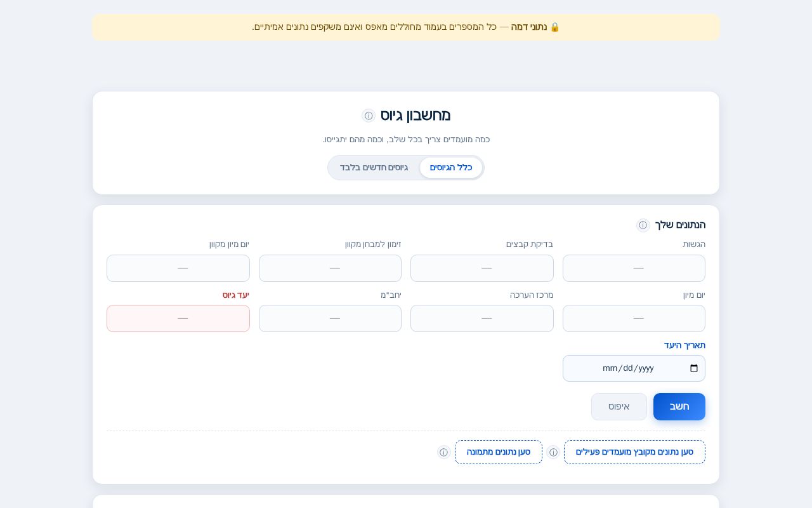Focus the יחב"מ input field

(330, 318)
